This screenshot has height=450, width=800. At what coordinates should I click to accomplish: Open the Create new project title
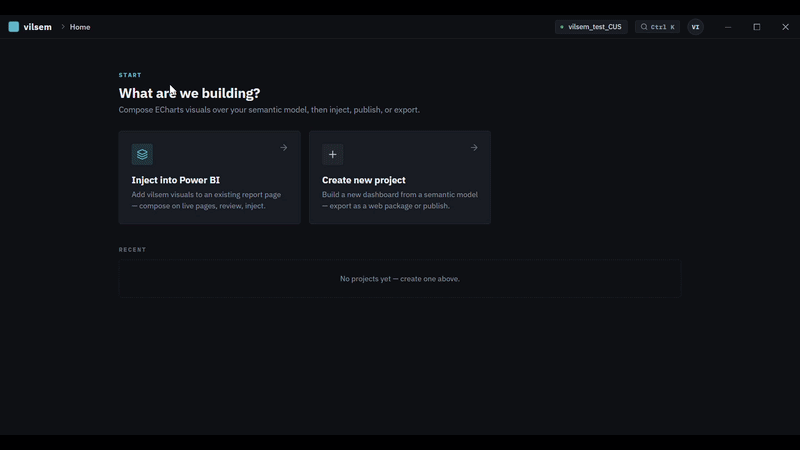(x=364, y=180)
